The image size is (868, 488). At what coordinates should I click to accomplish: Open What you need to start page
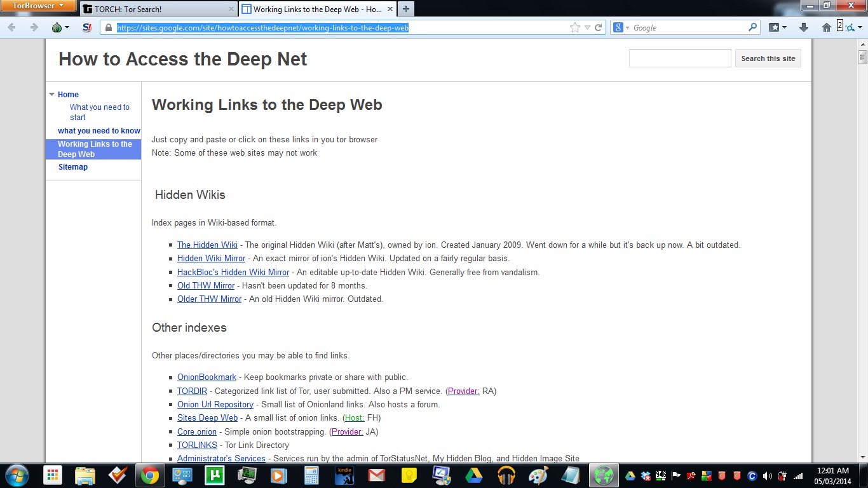(x=100, y=112)
